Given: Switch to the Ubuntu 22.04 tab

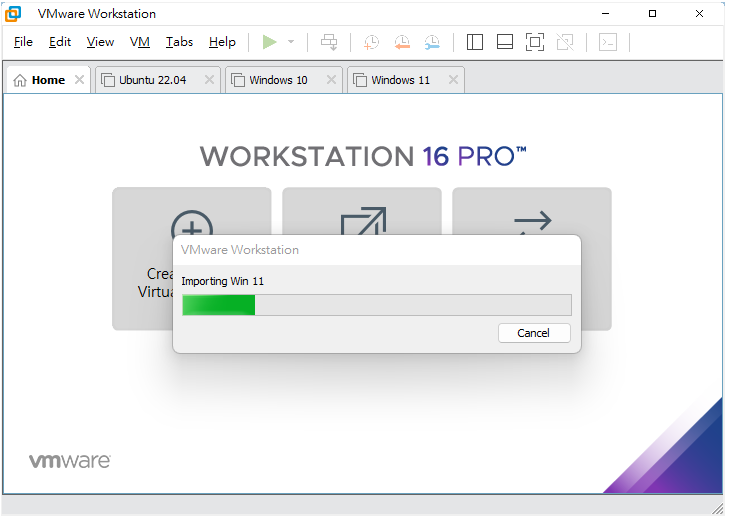Looking at the screenshot, I should pos(152,80).
